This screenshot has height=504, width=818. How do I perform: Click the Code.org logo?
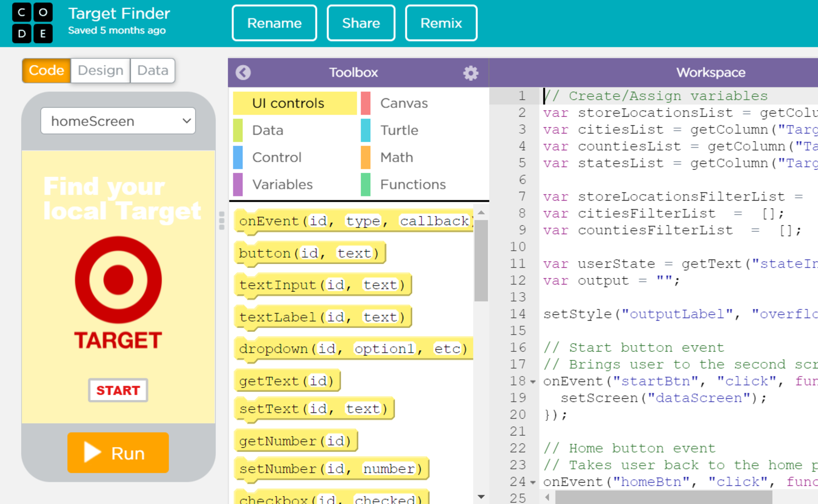(32, 23)
